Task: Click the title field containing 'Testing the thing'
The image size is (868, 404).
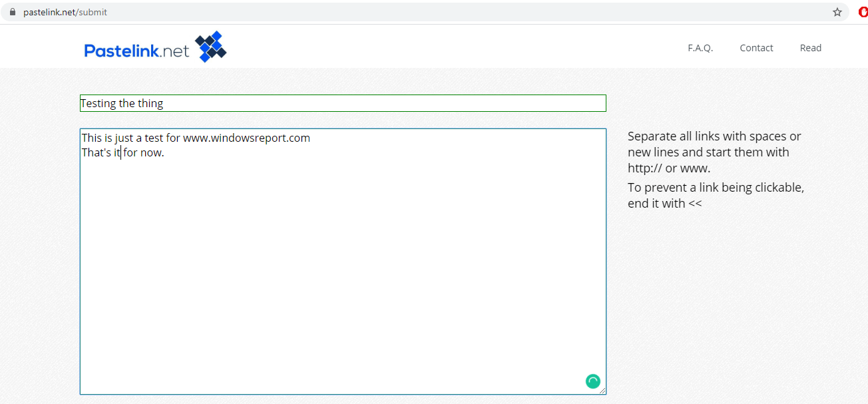Action: [343, 103]
